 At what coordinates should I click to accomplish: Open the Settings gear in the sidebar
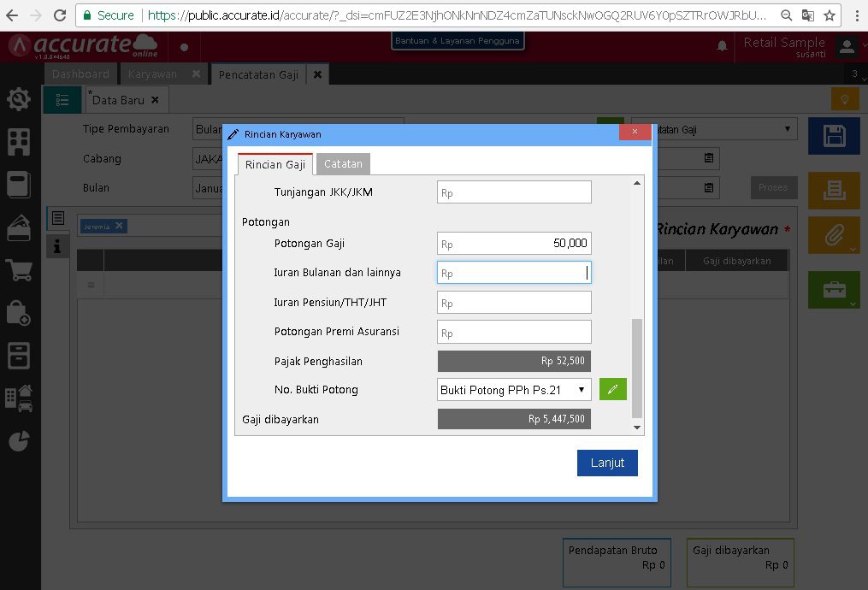click(x=17, y=98)
